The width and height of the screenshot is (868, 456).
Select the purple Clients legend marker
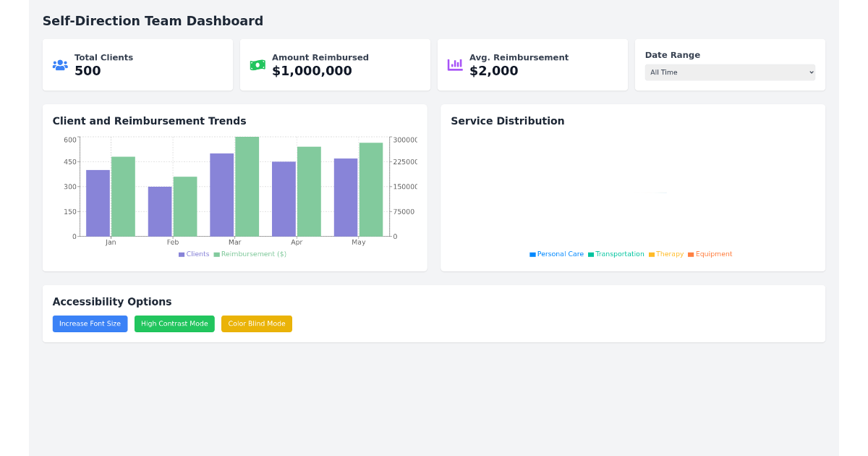180,254
